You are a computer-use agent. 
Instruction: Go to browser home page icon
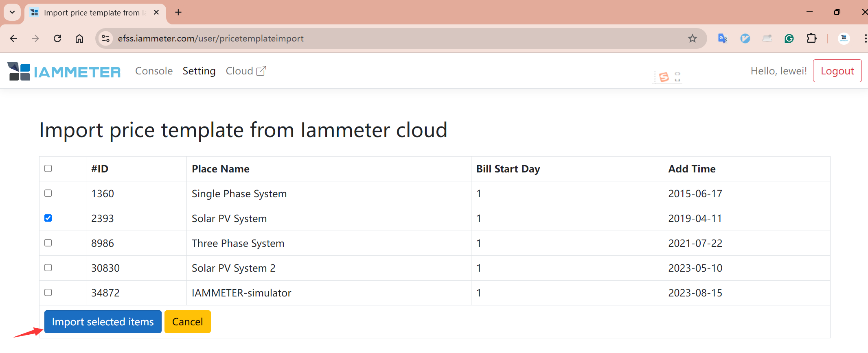pos(79,38)
